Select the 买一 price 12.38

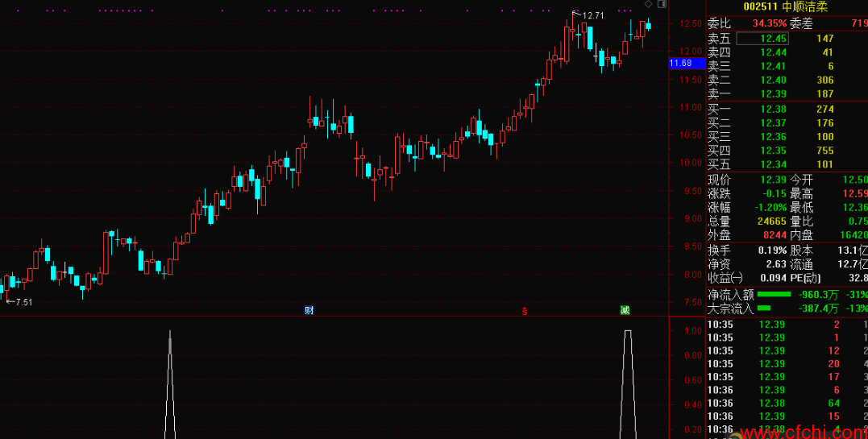774,109
